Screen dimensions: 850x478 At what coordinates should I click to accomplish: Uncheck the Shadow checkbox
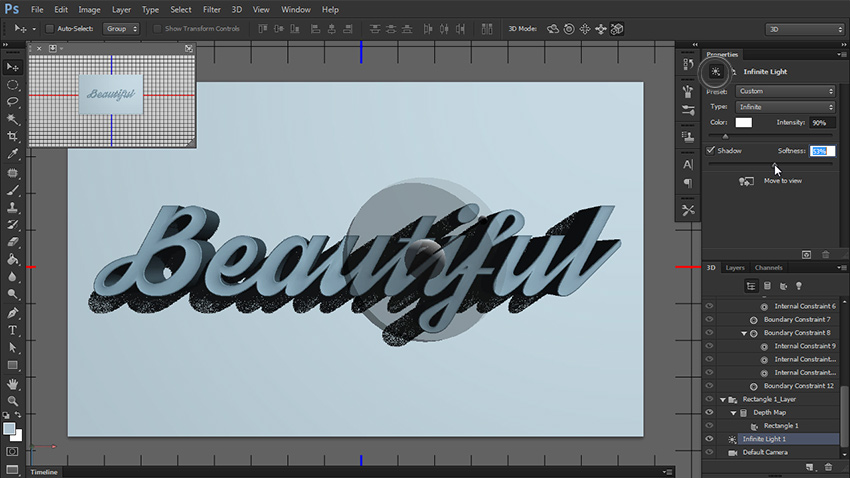(x=711, y=150)
